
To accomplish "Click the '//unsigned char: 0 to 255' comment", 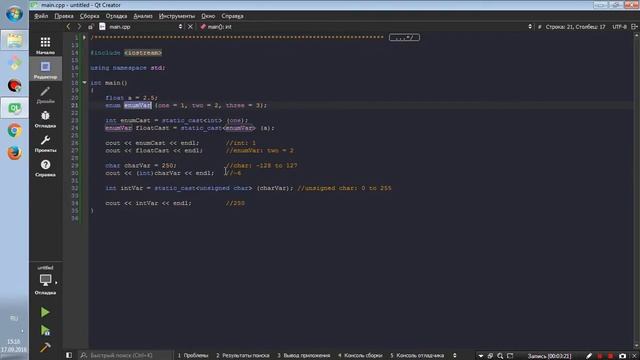I will point(344,188).
